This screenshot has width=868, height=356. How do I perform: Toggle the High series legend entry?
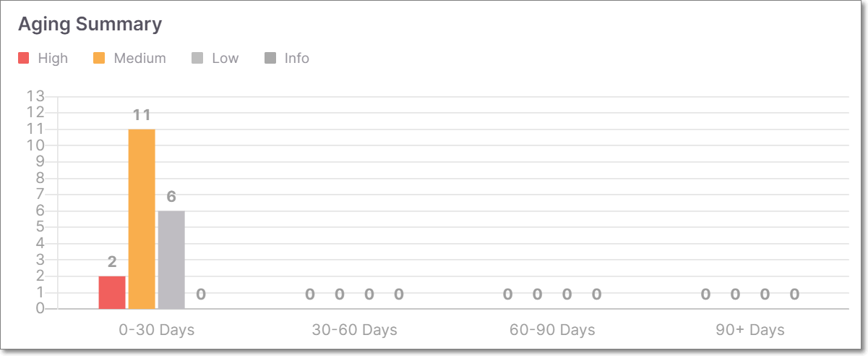click(x=43, y=59)
